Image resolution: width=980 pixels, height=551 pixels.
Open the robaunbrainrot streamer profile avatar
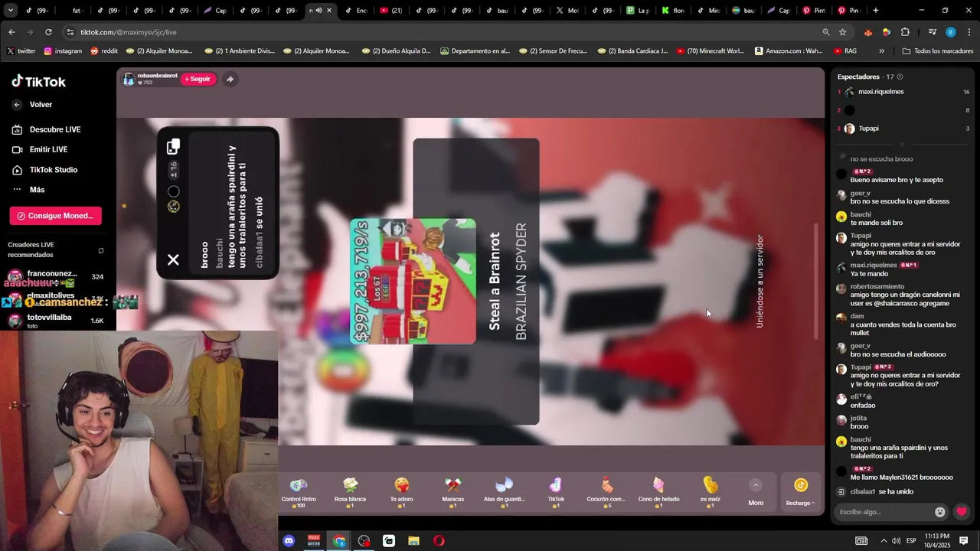tap(129, 79)
